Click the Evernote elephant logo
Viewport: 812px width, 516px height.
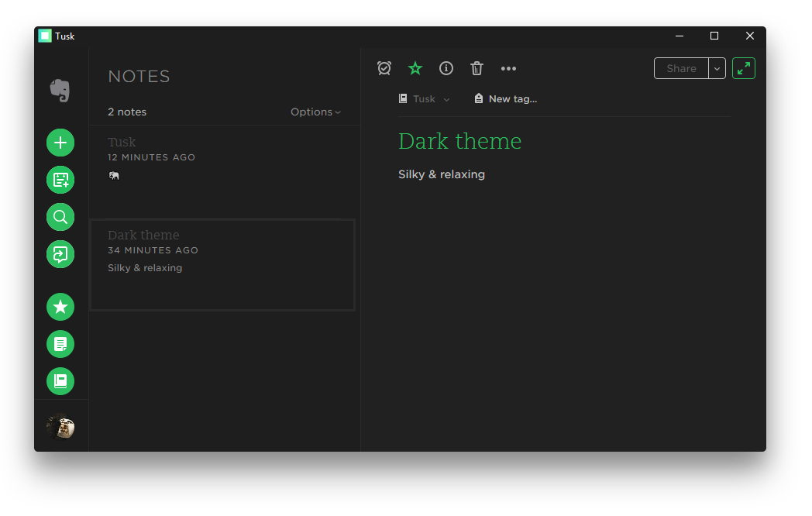[60, 91]
